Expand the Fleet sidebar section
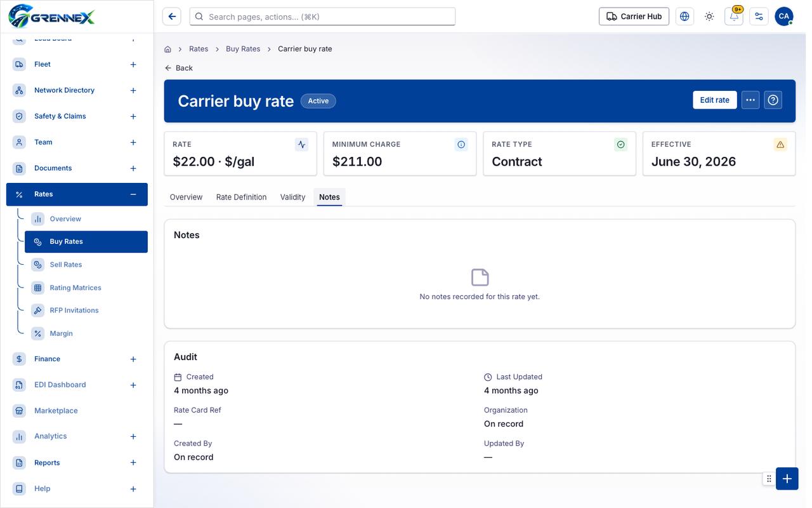This screenshot has width=812, height=508. coord(133,64)
